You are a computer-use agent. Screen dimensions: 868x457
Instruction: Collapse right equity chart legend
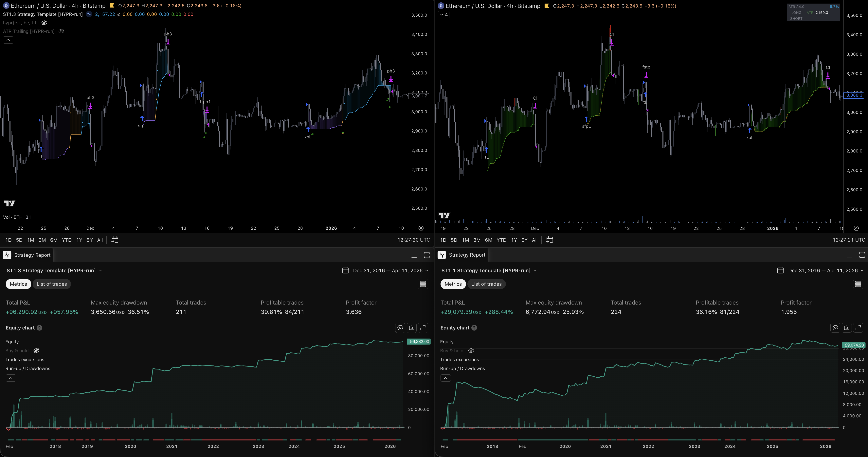pyautogui.click(x=445, y=378)
